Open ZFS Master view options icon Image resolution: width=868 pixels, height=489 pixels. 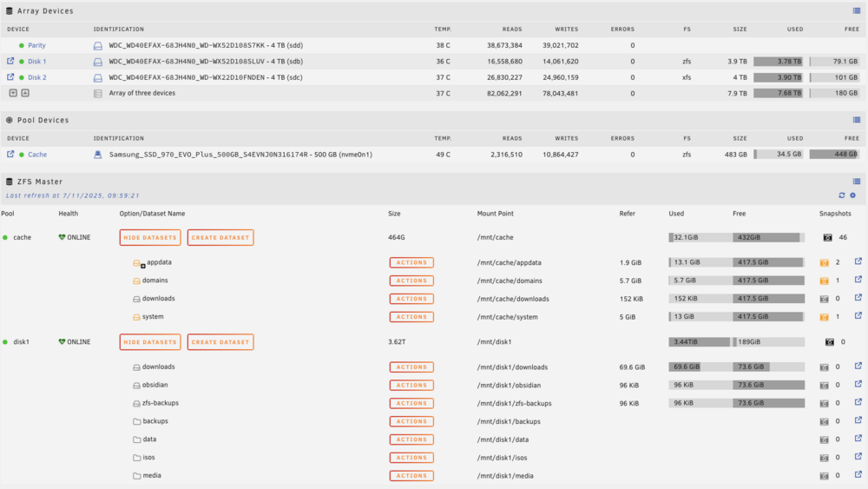(x=857, y=181)
